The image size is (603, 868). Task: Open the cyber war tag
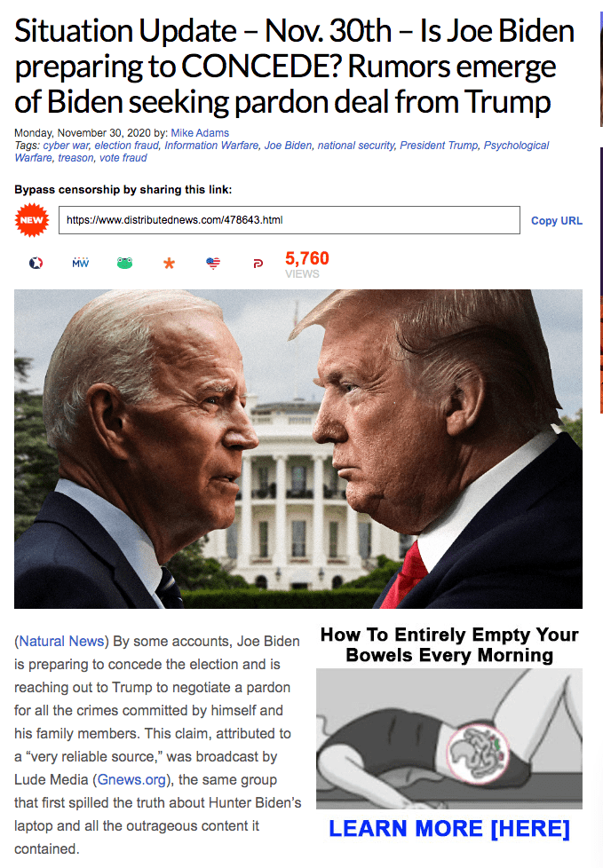(x=67, y=145)
